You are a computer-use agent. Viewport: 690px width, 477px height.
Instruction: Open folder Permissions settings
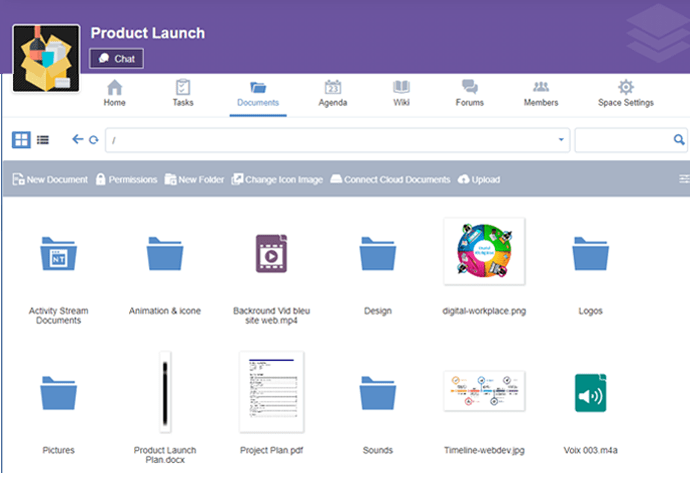[x=126, y=180]
